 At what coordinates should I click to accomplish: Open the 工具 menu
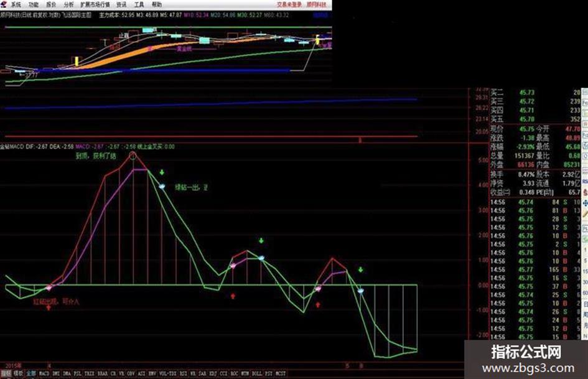click(x=139, y=4)
